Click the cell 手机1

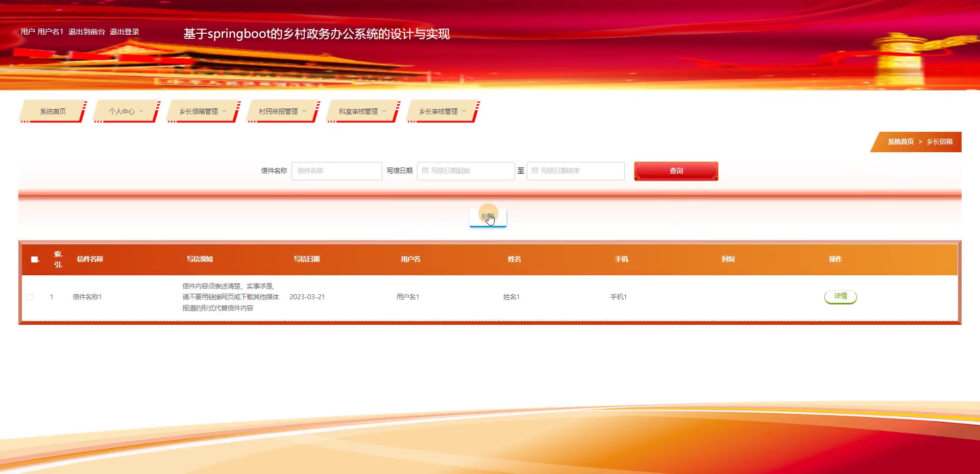pyautogui.click(x=619, y=297)
